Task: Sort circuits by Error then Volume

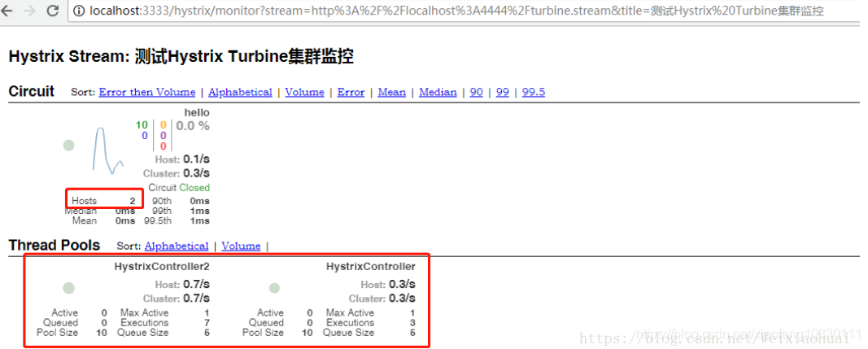Action: [146, 92]
